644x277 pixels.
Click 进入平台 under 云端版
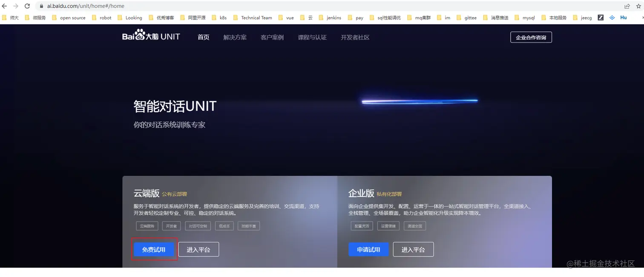click(198, 250)
